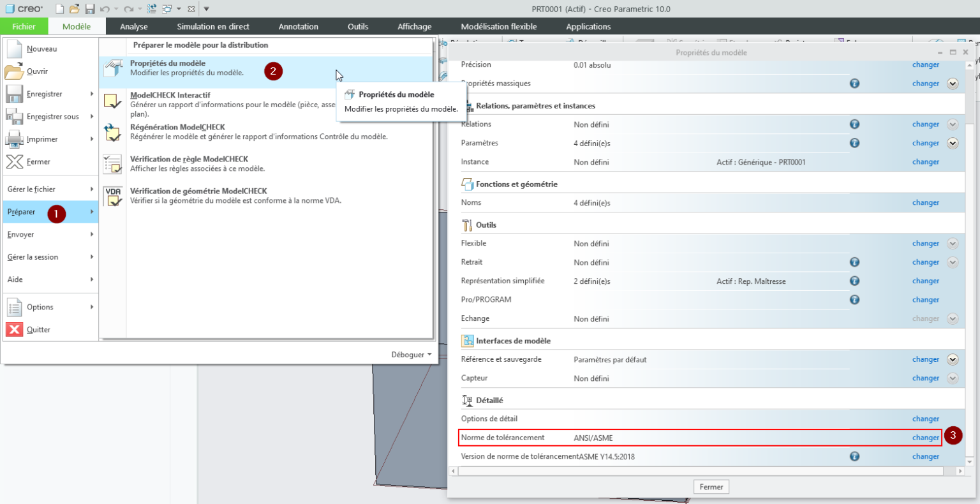Click the Open folder icon in top toolbar
The height and width of the screenshot is (504, 980).
(x=75, y=9)
